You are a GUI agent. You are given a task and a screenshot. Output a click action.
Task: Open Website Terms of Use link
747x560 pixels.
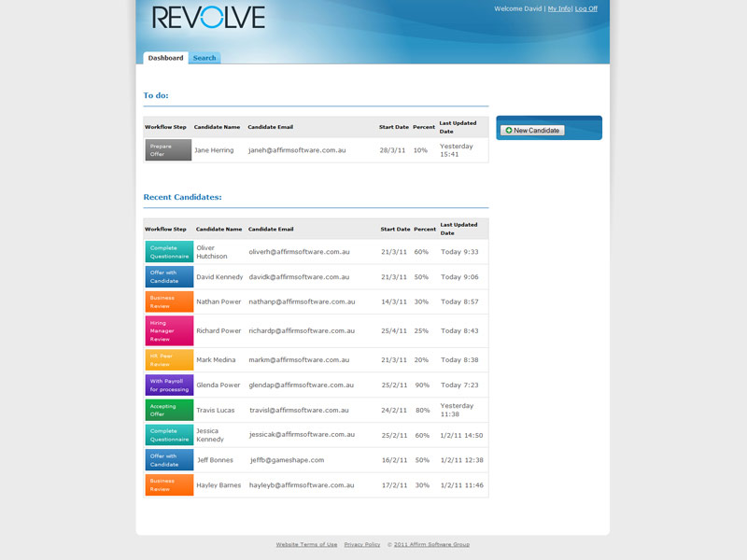point(306,544)
